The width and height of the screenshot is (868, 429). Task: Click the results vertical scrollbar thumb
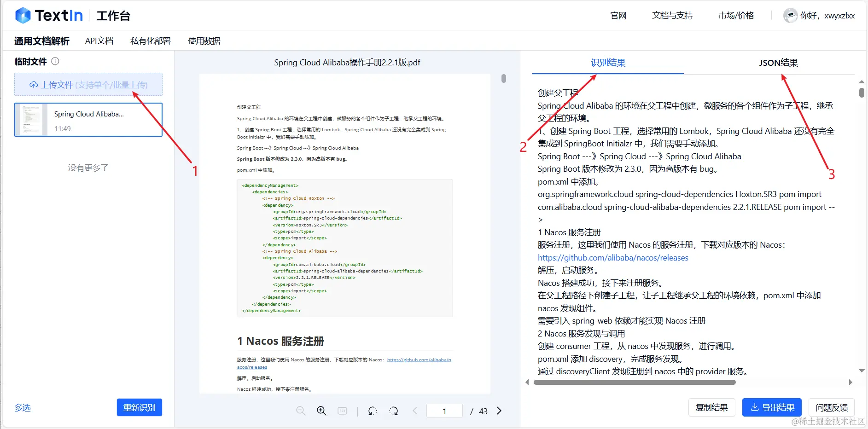[x=862, y=93]
